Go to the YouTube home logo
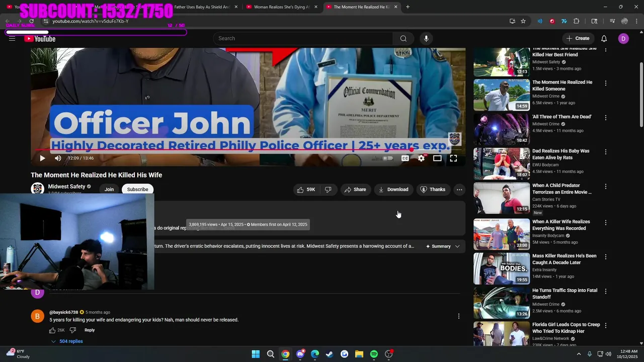Image resolution: width=644 pixels, height=362 pixels. (x=40, y=39)
